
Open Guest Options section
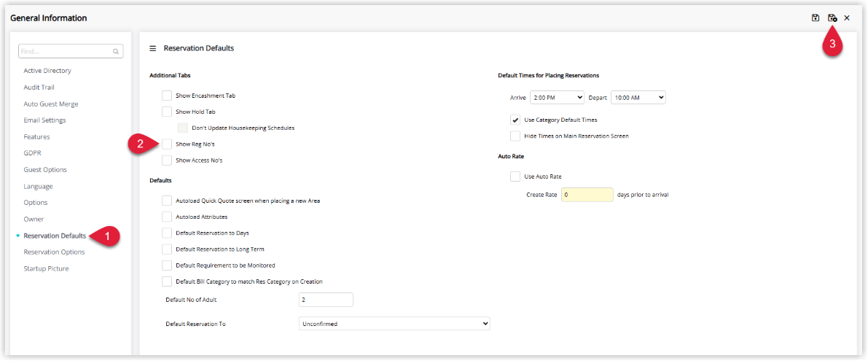tap(45, 169)
